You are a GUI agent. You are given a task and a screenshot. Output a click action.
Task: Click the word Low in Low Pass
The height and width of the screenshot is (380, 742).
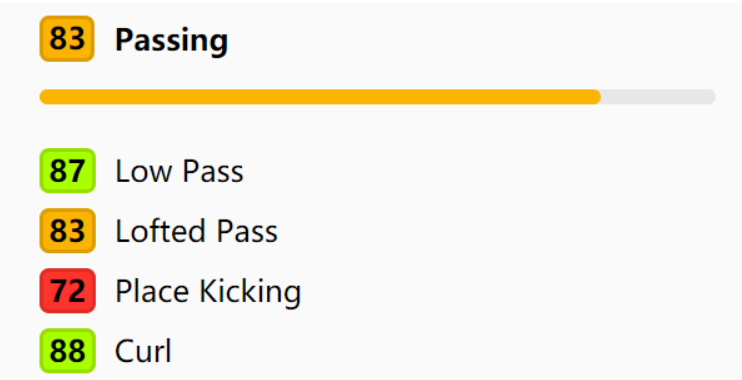pos(144,171)
